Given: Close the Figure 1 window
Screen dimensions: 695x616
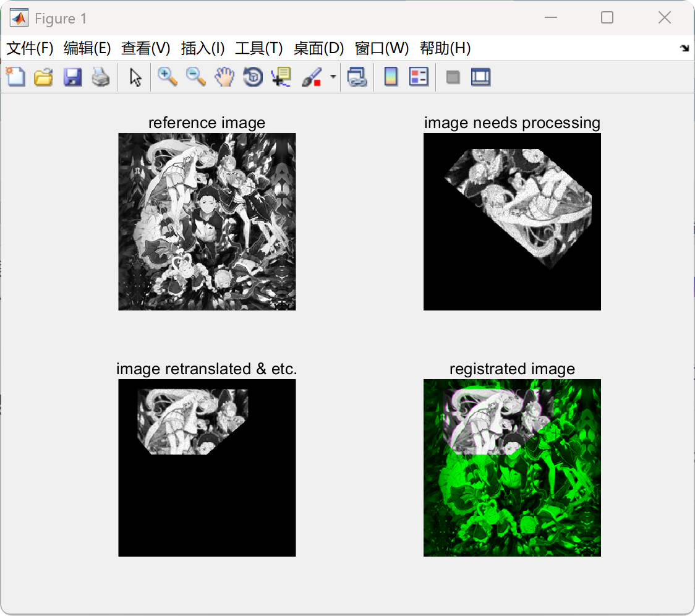Looking at the screenshot, I should (x=665, y=18).
